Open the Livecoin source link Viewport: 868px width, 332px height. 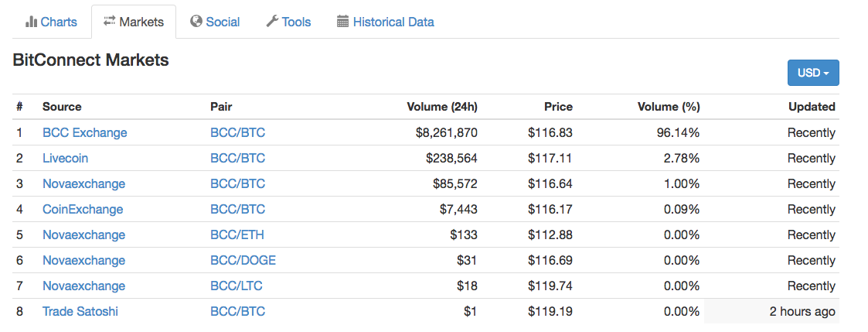pos(66,159)
